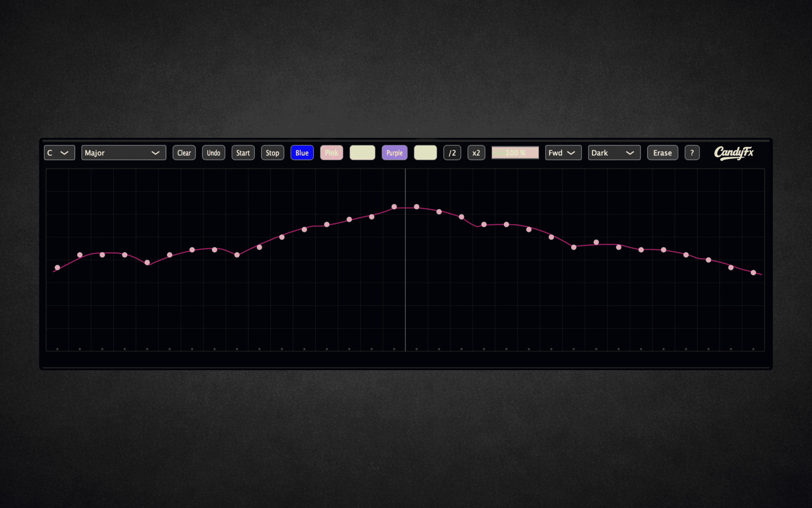
Task: Open the Dark theme dropdown
Action: tap(614, 153)
